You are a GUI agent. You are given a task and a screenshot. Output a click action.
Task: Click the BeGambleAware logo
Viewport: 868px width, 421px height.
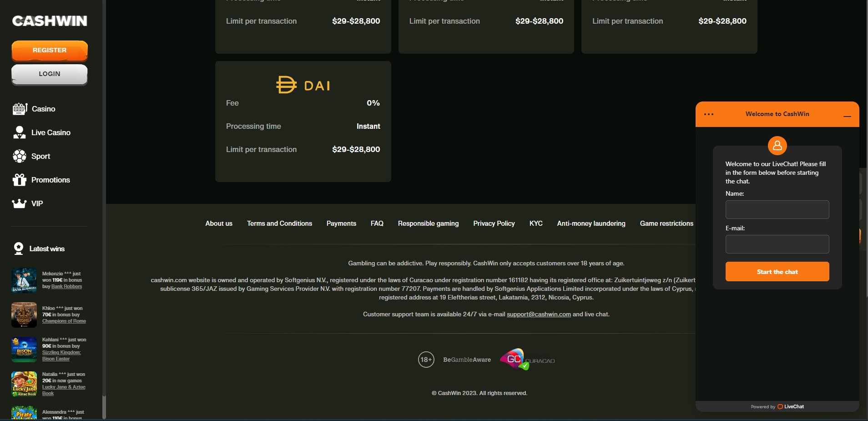(x=467, y=360)
